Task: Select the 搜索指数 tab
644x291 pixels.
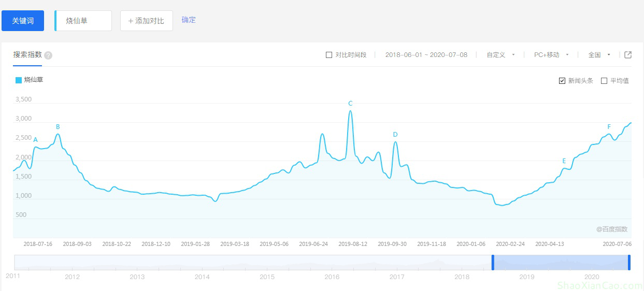Action: click(x=27, y=54)
